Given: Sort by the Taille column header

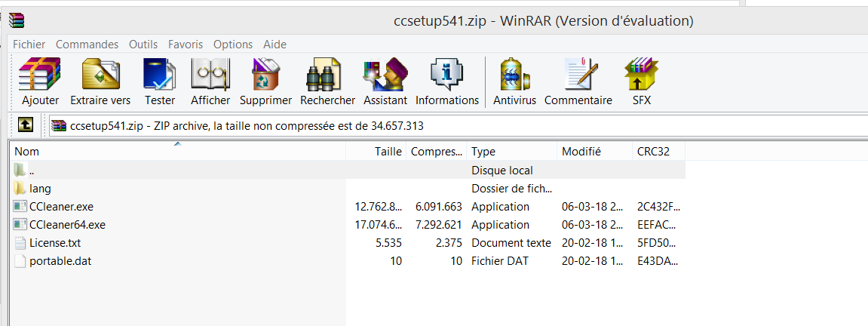Looking at the screenshot, I should click(x=376, y=151).
